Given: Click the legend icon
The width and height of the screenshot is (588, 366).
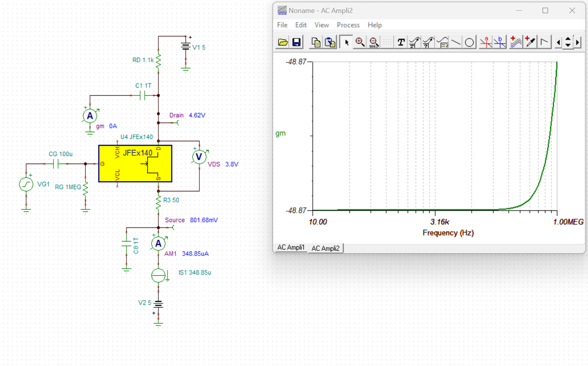Looking at the screenshot, I should pos(442,42).
